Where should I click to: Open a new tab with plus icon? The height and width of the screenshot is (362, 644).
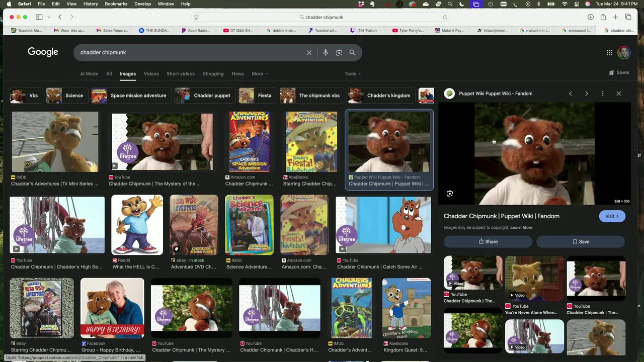click(615, 17)
